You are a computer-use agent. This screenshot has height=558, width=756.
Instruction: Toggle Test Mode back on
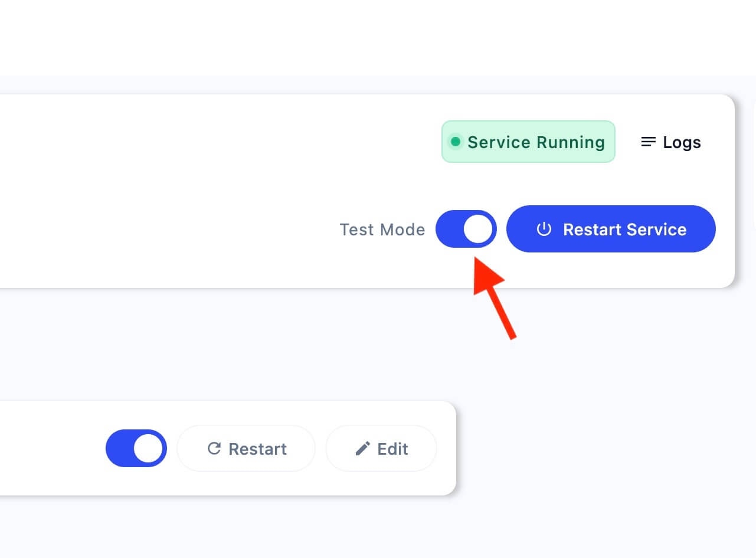(466, 229)
